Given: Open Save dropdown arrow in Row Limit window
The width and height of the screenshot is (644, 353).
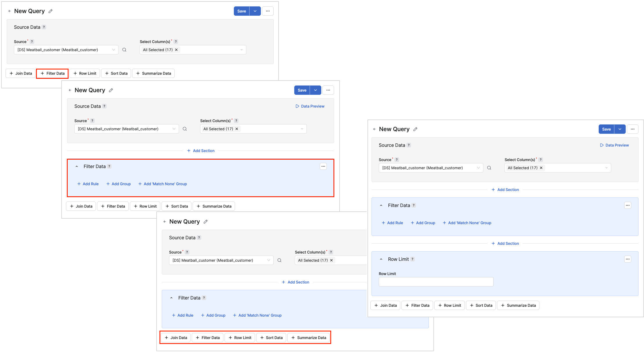Looking at the screenshot, I should pyautogui.click(x=620, y=129).
